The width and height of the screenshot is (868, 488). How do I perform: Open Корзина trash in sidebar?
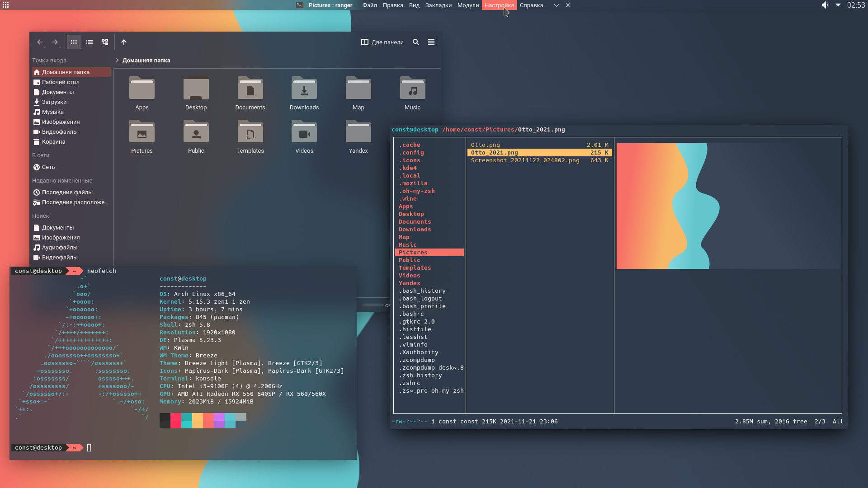pos(71,141)
